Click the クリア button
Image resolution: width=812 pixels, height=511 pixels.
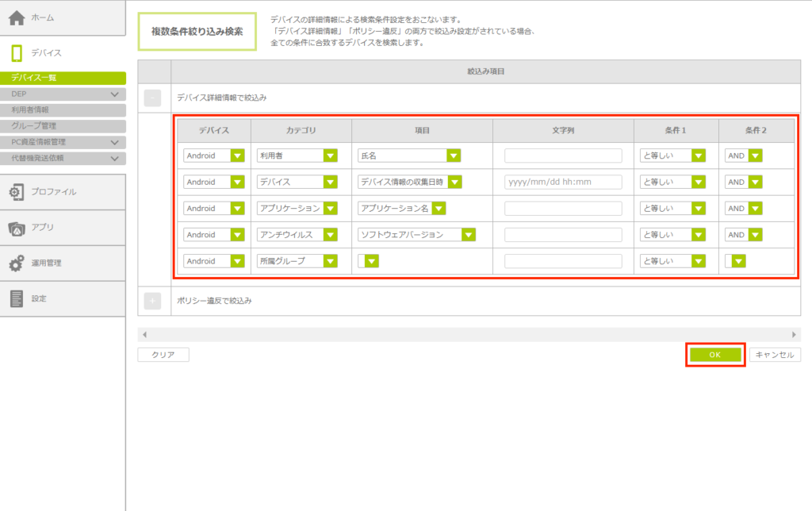[x=163, y=355]
